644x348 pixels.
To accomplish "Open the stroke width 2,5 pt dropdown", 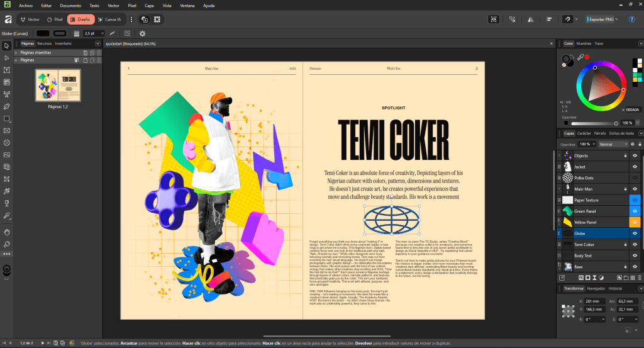I will [94, 33].
